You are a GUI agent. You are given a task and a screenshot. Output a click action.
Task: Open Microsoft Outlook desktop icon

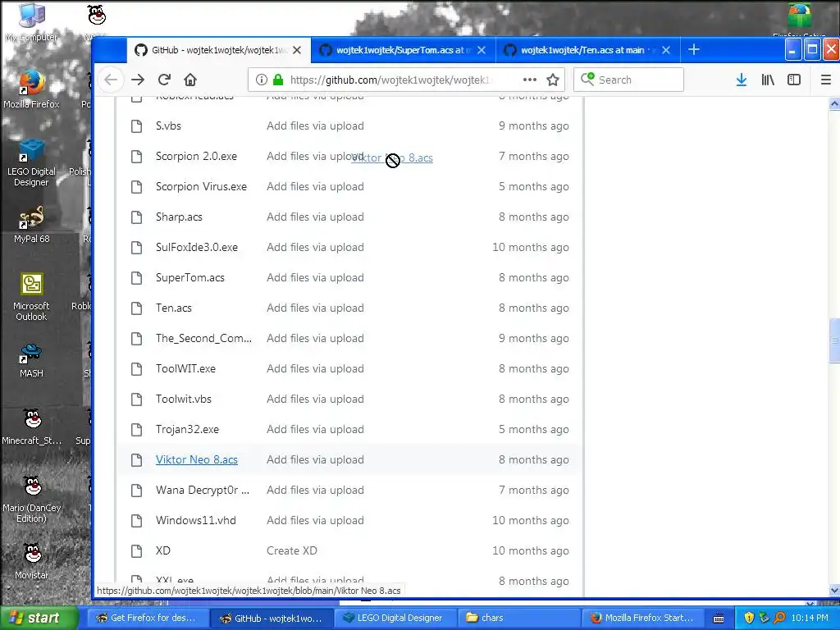click(31, 297)
